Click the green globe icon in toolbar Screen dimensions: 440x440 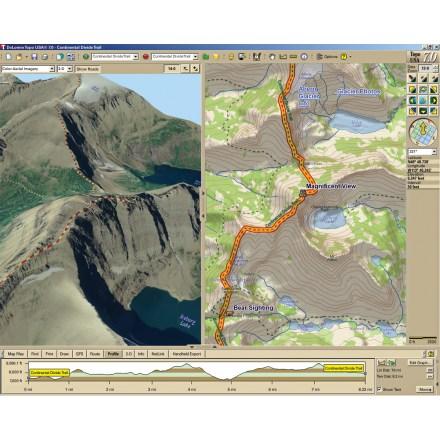coord(86,57)
